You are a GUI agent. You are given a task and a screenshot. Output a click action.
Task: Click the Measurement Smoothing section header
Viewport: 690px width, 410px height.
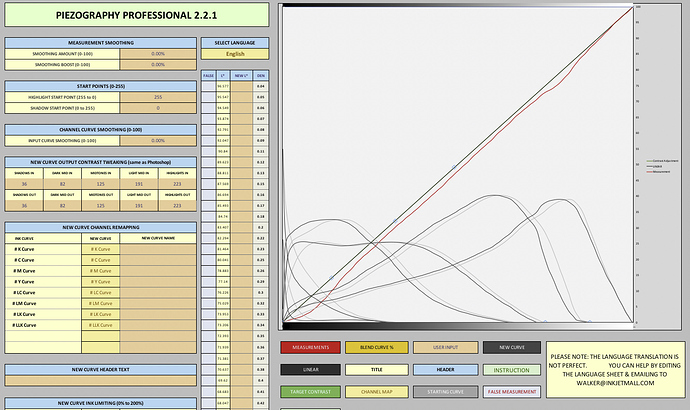point(100,43)
